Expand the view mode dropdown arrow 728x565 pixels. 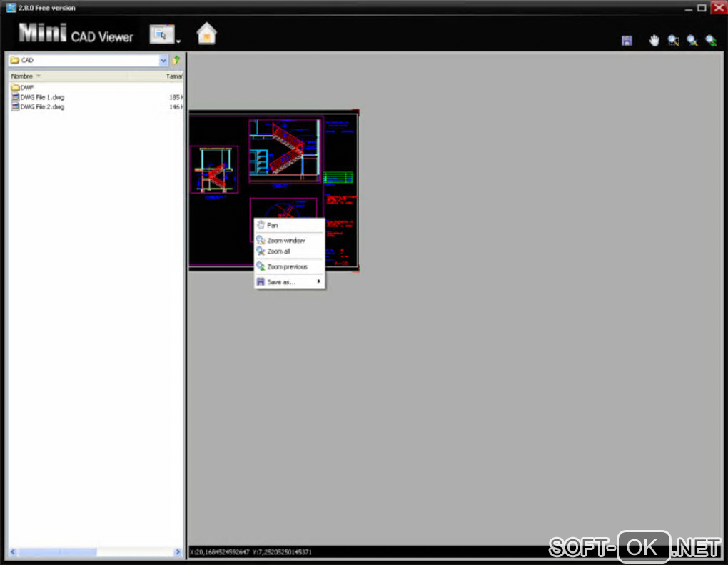tap(178, 41)
